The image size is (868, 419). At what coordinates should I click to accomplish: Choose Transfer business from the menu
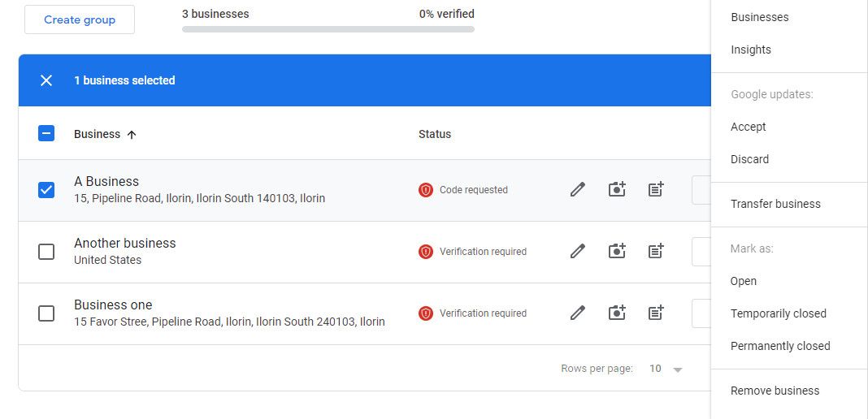775,204
